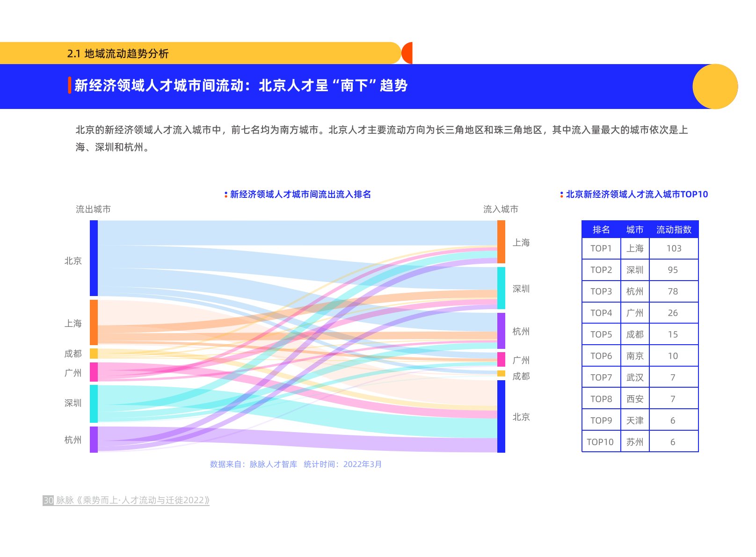Click the 西安 city cell

click(x=635, y=399)
